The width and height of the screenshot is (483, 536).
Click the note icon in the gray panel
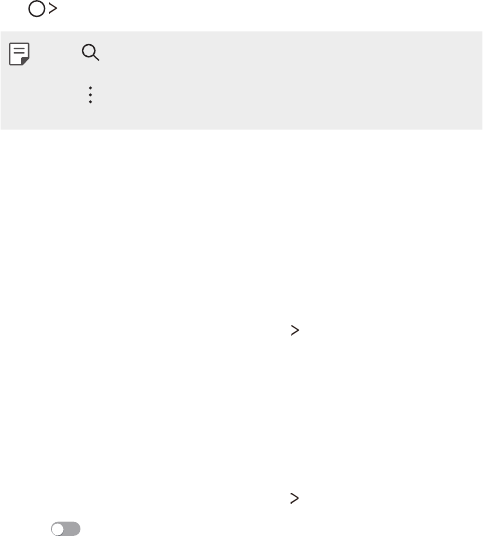(19, 54)
